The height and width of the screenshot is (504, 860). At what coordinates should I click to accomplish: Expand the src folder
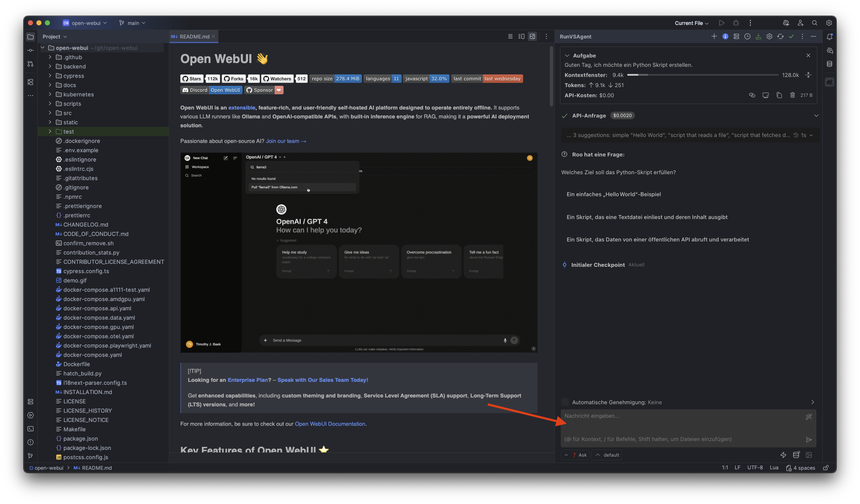point(50,113)
